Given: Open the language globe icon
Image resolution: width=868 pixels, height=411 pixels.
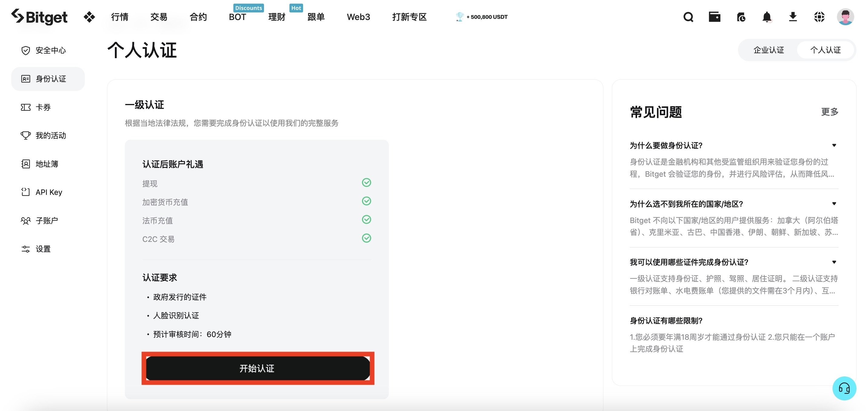Looking at the screenshot, I should 820,17.
